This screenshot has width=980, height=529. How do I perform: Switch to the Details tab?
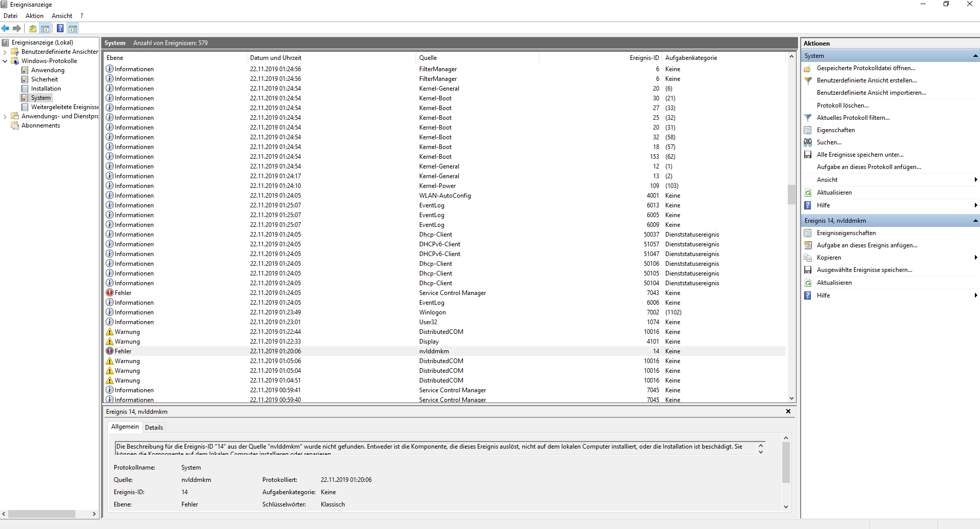[154, 428]
